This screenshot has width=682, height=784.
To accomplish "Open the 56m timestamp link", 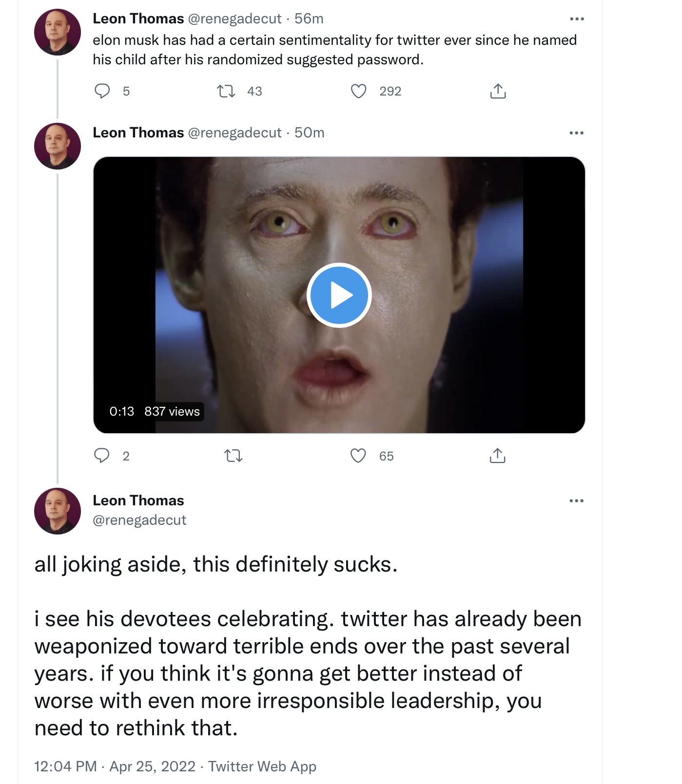I will point(309,19).
